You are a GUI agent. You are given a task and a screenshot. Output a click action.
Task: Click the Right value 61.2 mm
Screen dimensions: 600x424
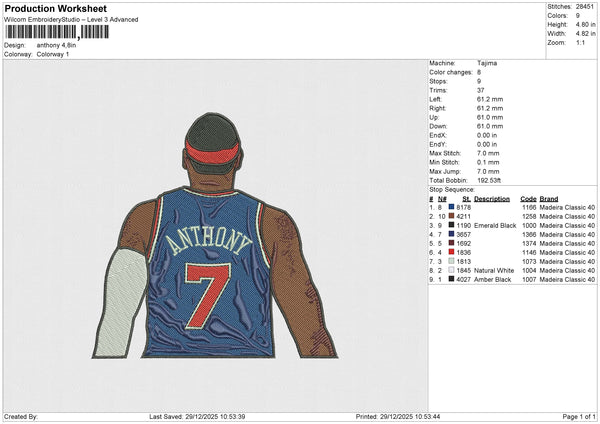[x=490, y=108]
